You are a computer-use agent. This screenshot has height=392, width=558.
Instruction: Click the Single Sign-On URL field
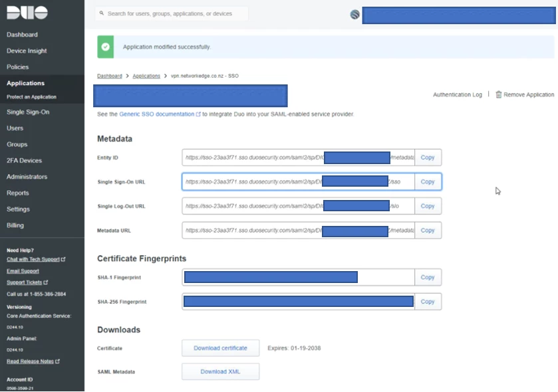[298, 181]
